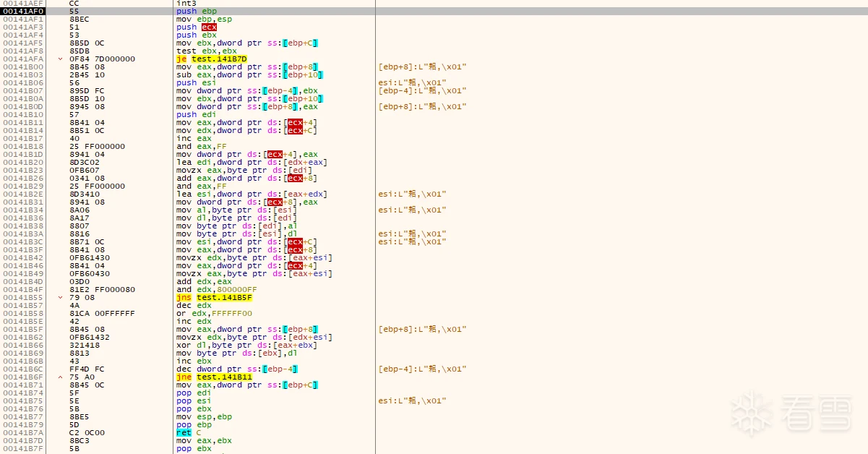The height and width of the screenshot is (454, 868).
Task: Select opcode bytes 81E2 FF000080
Action: (97, 290)
